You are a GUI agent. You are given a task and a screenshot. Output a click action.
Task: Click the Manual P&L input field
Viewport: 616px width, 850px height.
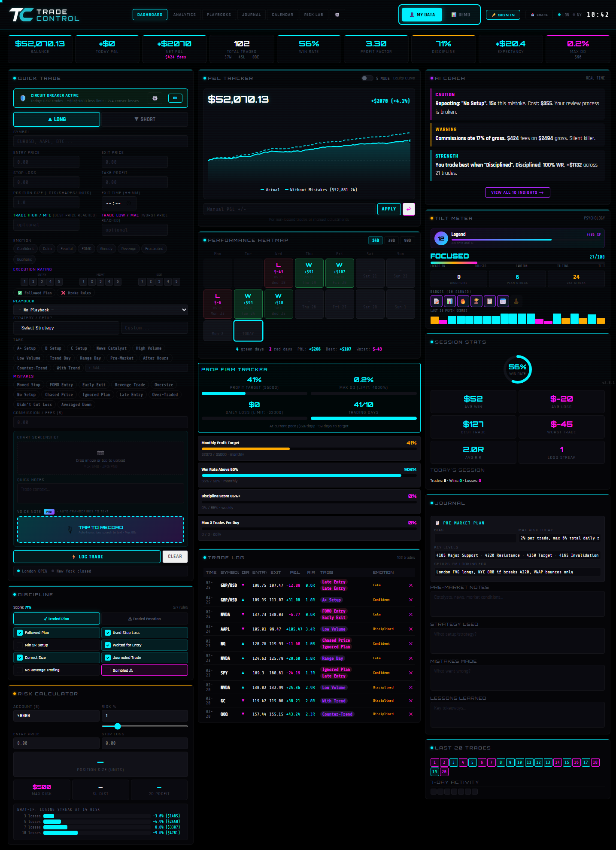pyautogui.click(x=289, y=209)
